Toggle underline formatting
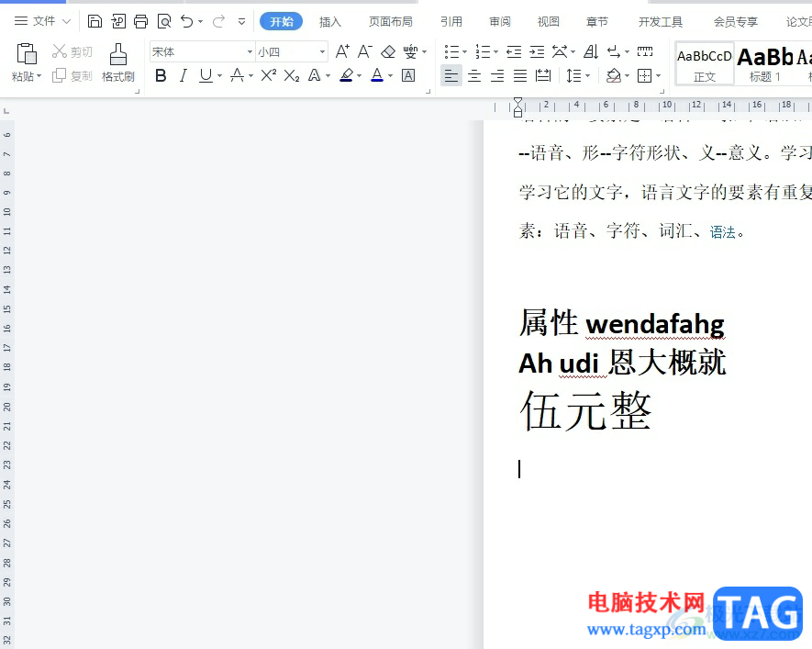Screen dimensions: 812x649 click(x=206, y=75)
